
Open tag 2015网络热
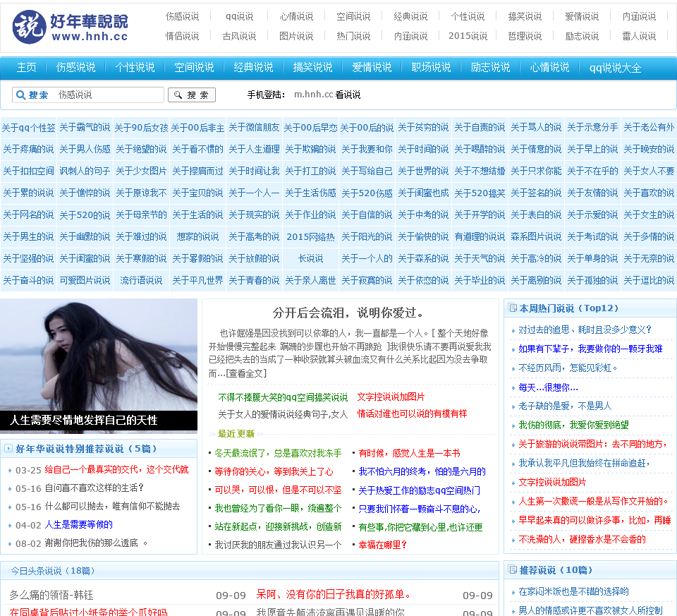pos(310,236)
